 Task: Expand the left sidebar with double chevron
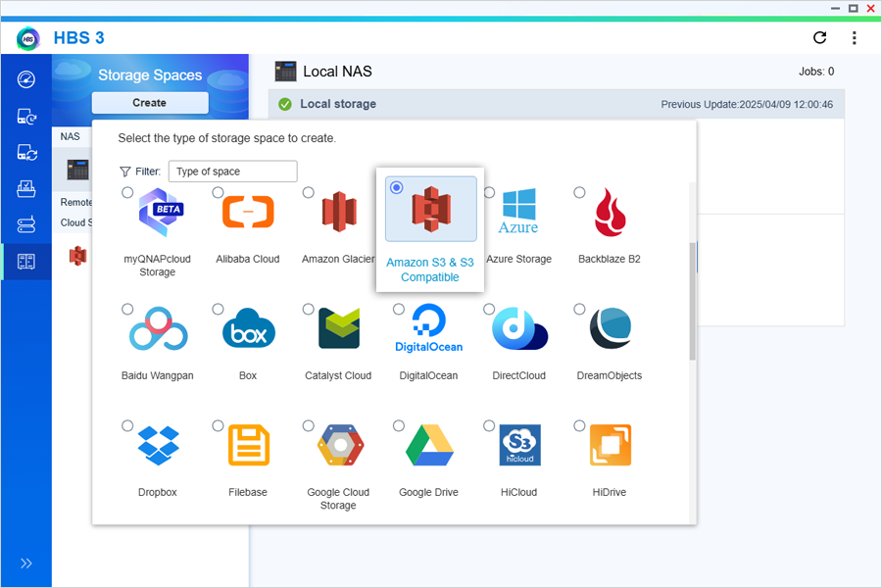pos(25,563)
